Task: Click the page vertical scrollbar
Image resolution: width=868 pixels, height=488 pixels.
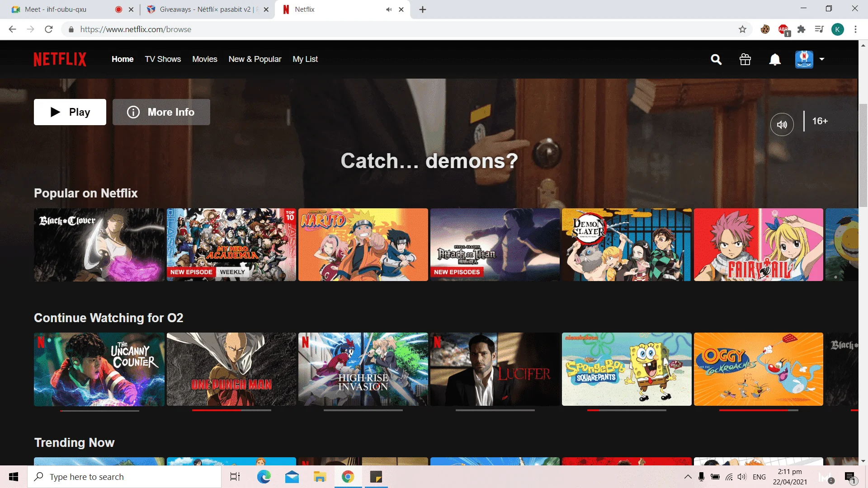Action: click(863, 156)
